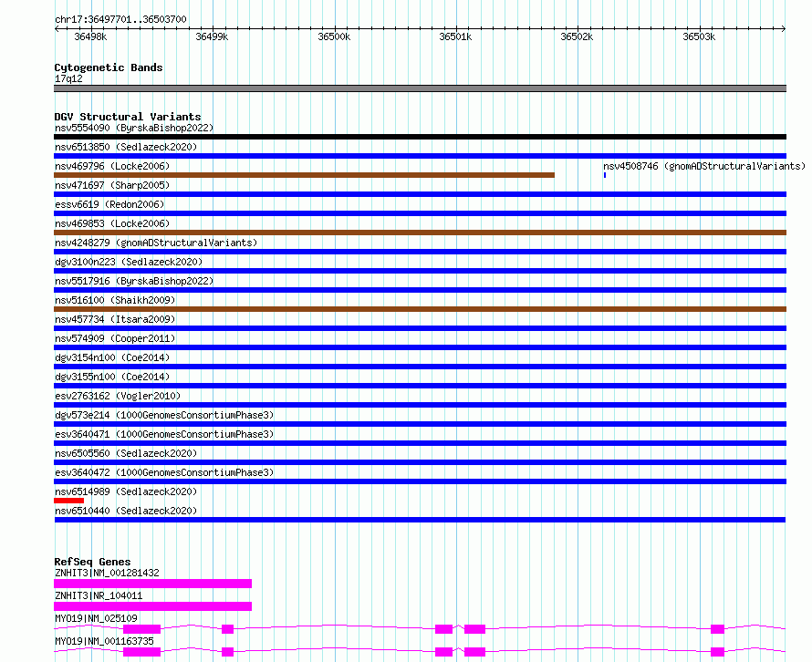Open variant nsv4248279 (gnomADStructuralVariants)
The width and height of the screenshot is (812, 662).
coord(156,243)
